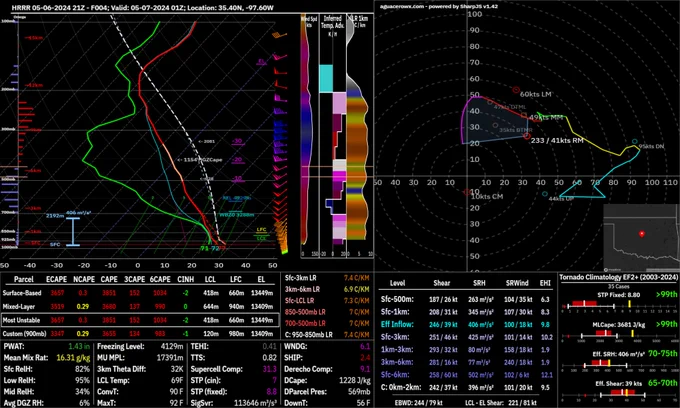
Task: Select the '233 / 41kts RM' hodograph marker
Action: tap(526, 136)
